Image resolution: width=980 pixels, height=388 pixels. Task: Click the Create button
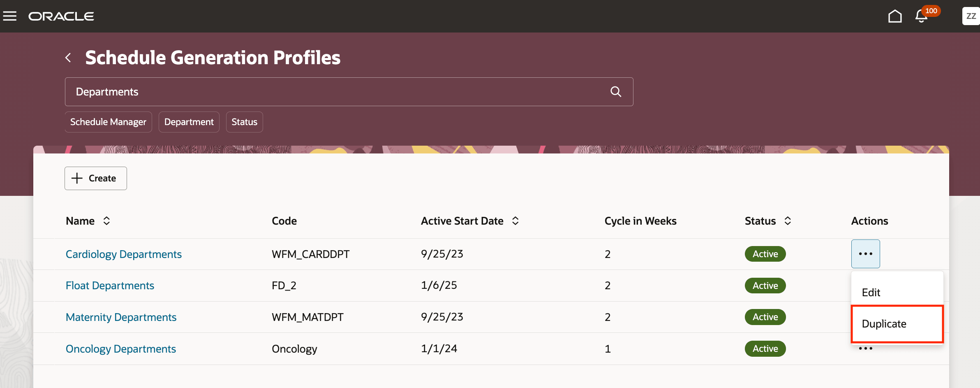click(95, 178)
